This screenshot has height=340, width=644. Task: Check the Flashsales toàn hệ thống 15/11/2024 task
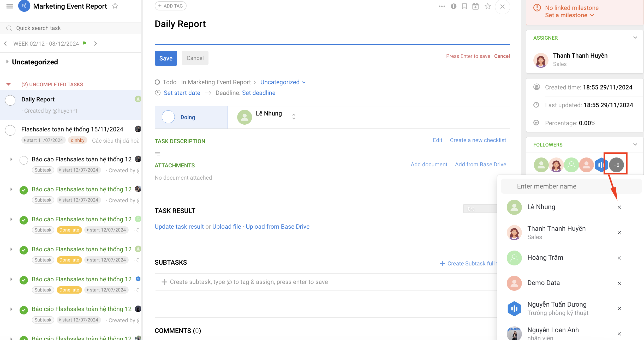(x=10, y=130)
